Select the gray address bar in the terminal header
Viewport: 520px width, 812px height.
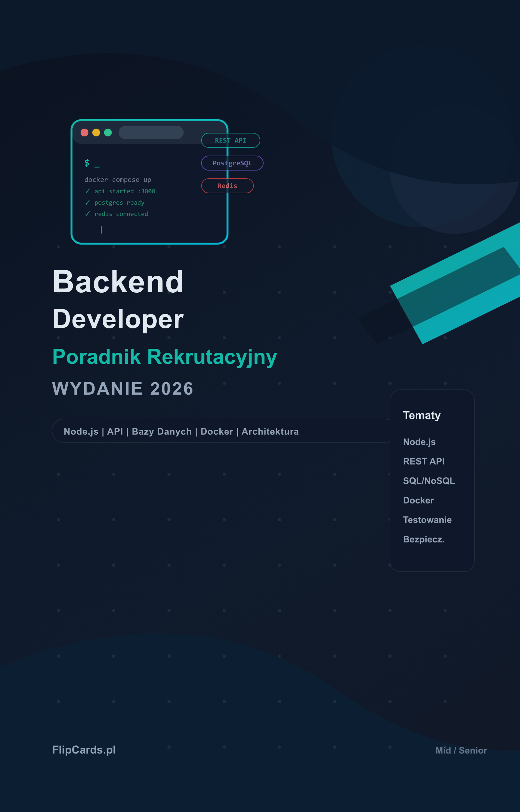coord(151,133)
